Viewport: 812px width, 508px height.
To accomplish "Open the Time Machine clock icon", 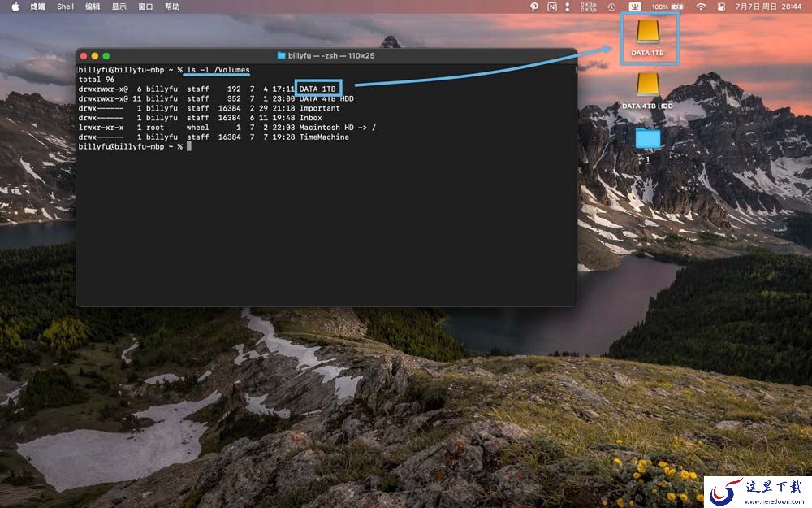I will coord(611,7).
